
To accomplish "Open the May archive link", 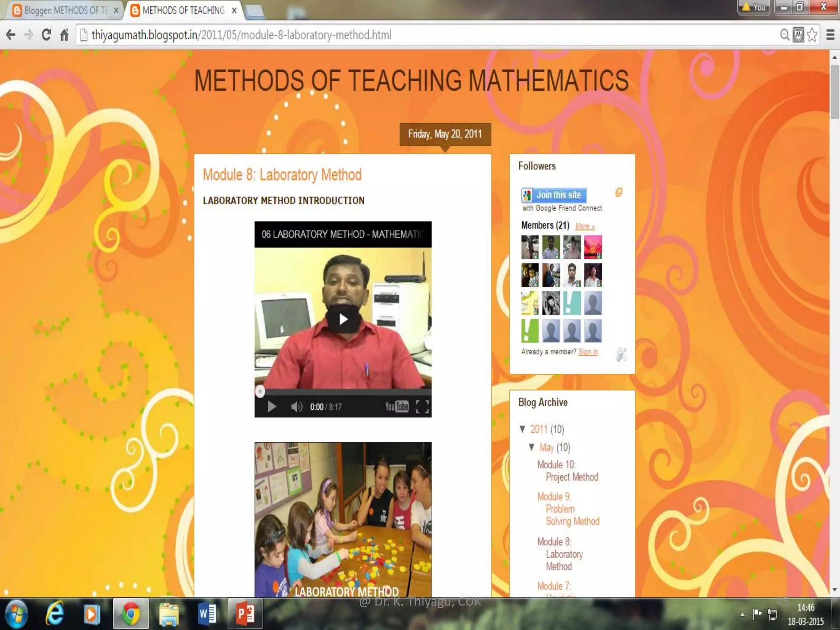I will click(547, 447).
